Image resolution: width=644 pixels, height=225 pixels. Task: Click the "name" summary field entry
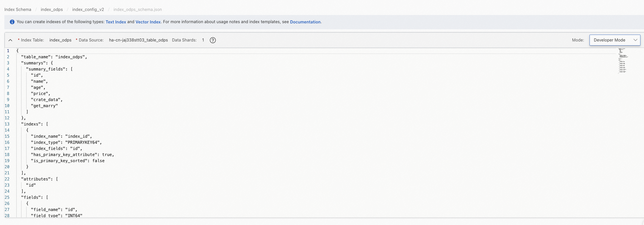tap(39, 81)
